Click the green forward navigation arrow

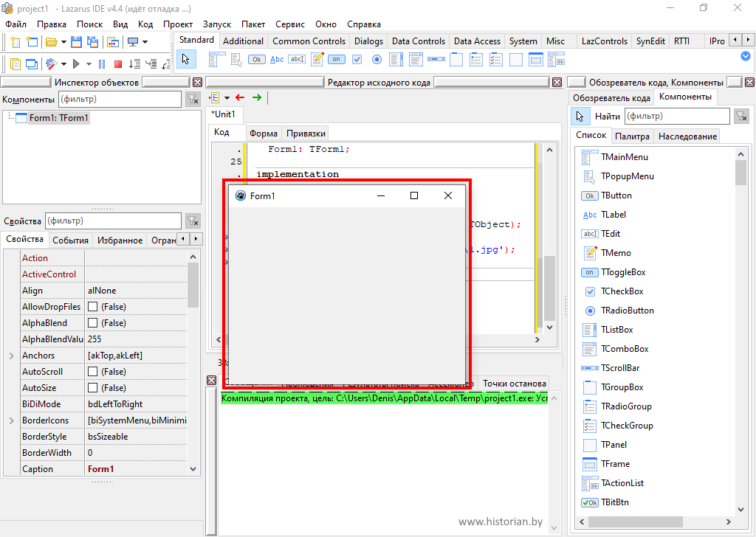tap(257, 97)
